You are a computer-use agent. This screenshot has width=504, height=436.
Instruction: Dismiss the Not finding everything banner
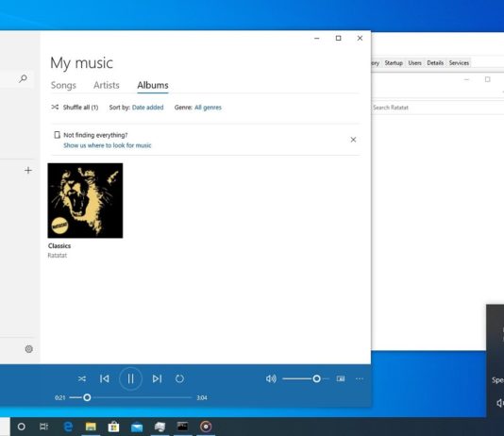353,140
